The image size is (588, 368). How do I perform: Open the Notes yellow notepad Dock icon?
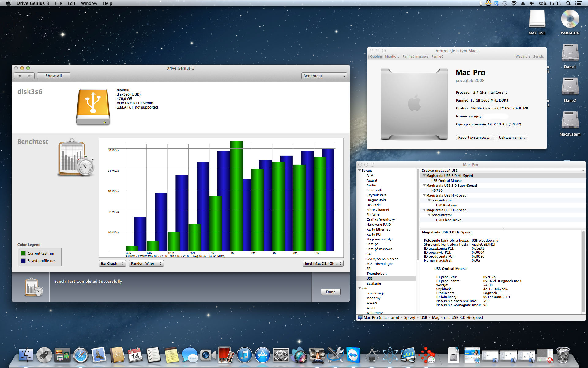[x=171, y=355]
